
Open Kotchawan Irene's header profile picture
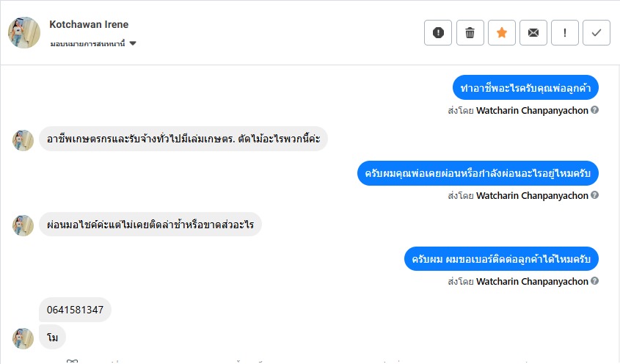click(x=23, y=32)
